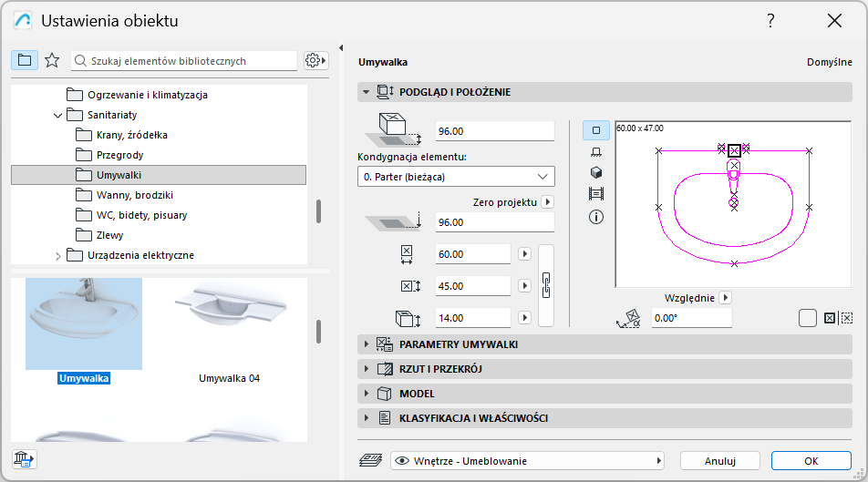Click the folder view icon
The image size is (868, 482).
point(25,61)
